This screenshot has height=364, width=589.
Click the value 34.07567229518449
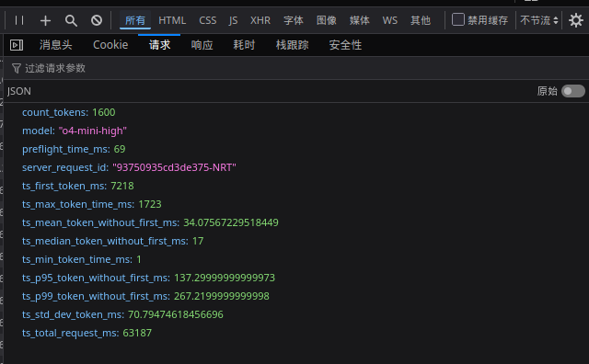point(231,222)
